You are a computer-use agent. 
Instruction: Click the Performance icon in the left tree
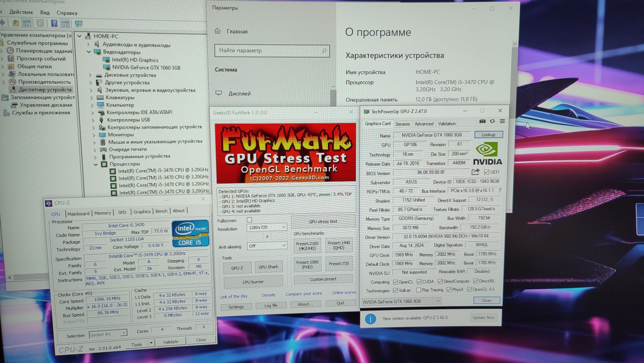coord(13,82)
